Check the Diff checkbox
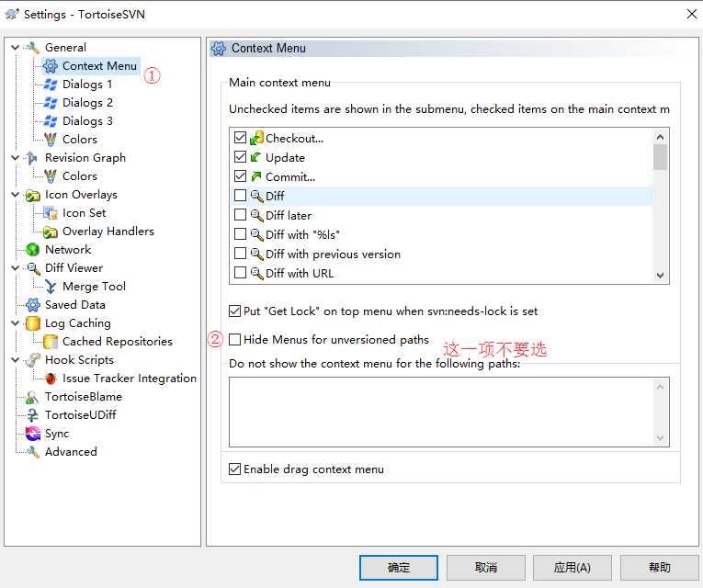703x588 pixels. point(241,196)
